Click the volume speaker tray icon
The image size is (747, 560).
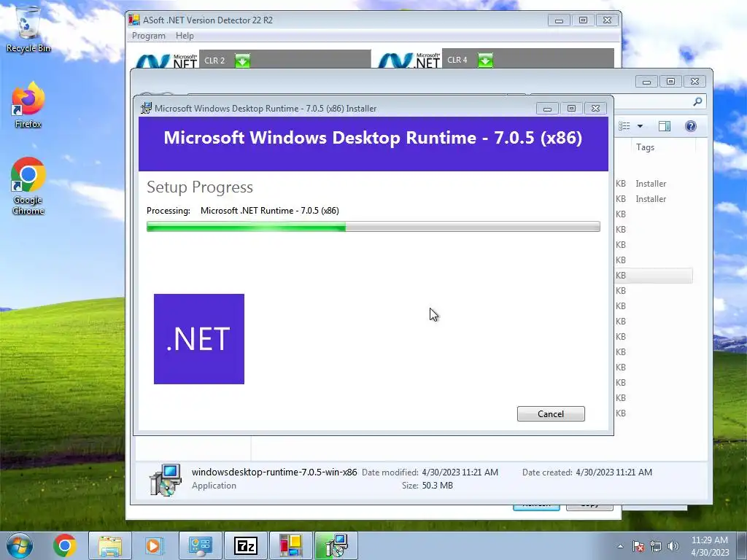[673, 546]
